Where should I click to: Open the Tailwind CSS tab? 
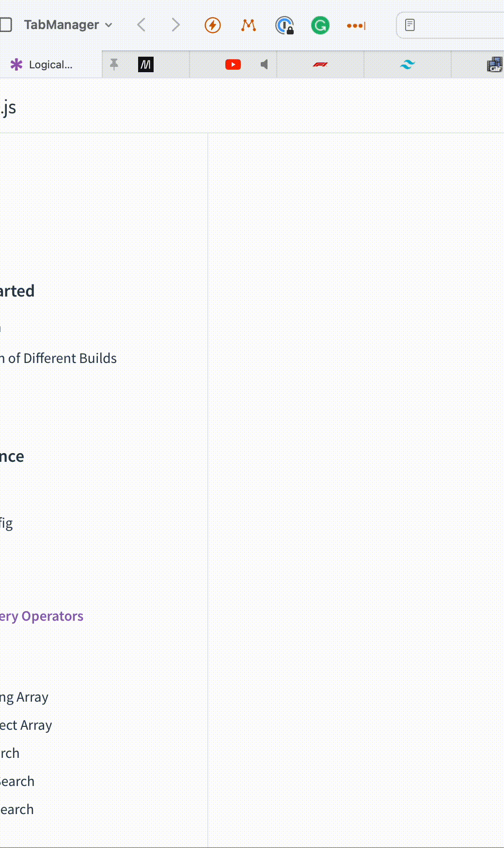tap(408, 64)
